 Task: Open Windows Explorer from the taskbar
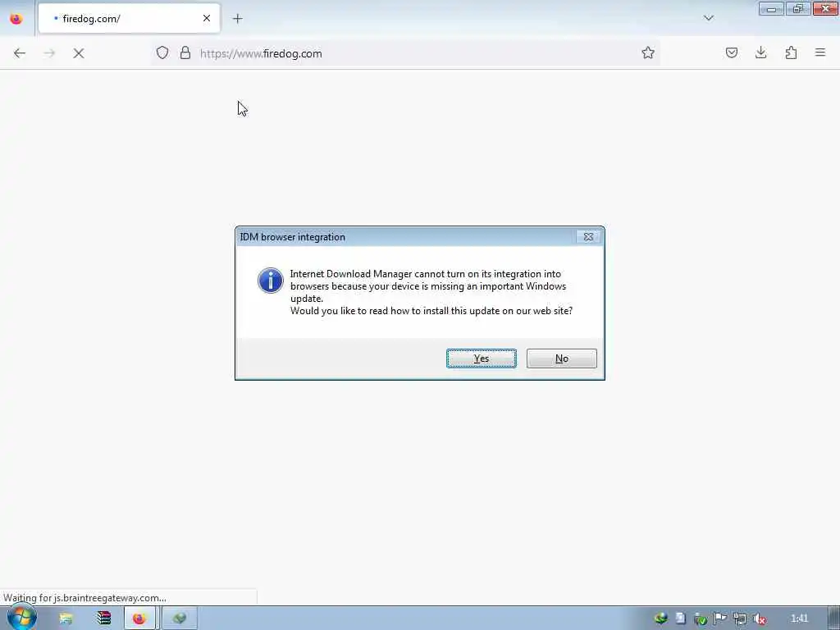coord(66,619)
